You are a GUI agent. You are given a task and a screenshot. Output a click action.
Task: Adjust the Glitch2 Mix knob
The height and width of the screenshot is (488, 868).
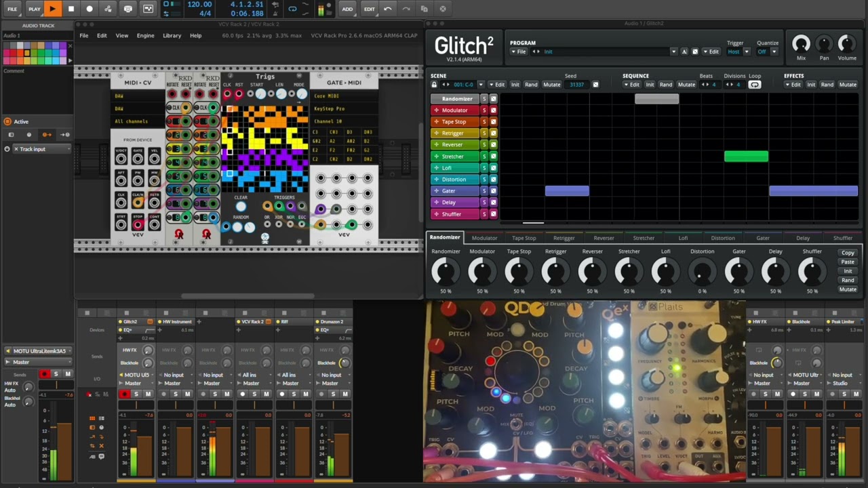(x=801, y=45)
